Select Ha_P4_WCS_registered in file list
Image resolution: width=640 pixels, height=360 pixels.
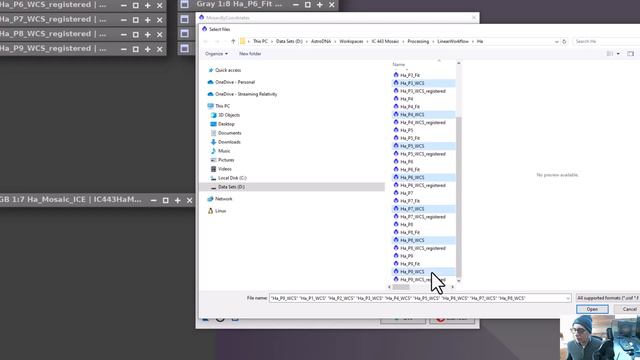[422, 122]
